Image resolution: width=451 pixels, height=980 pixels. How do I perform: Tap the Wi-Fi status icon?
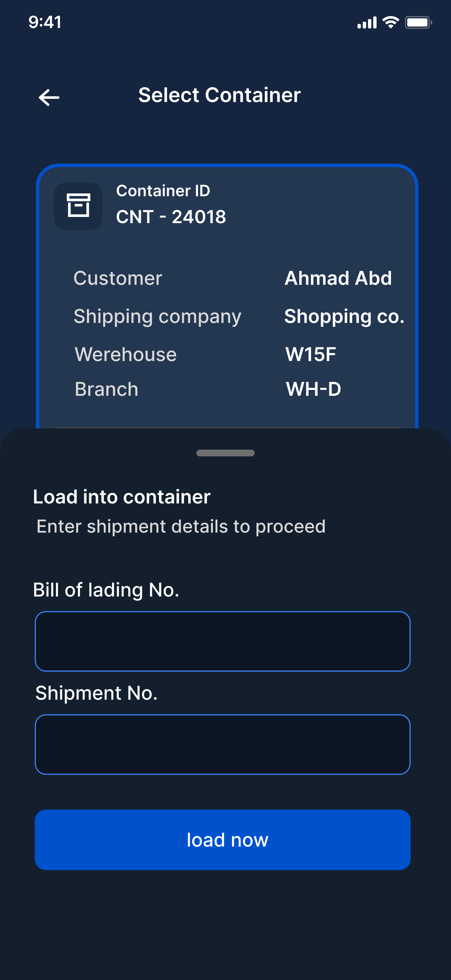click(x=390, y=22)
